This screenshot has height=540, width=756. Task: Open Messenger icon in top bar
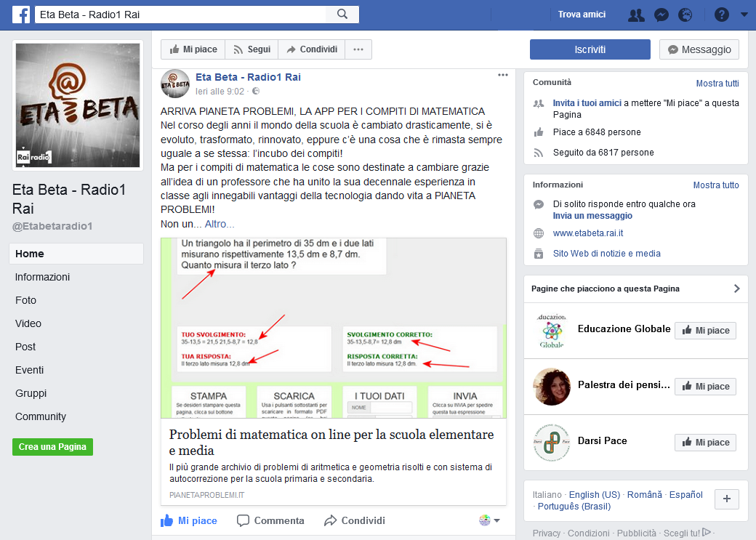(661, 15)
